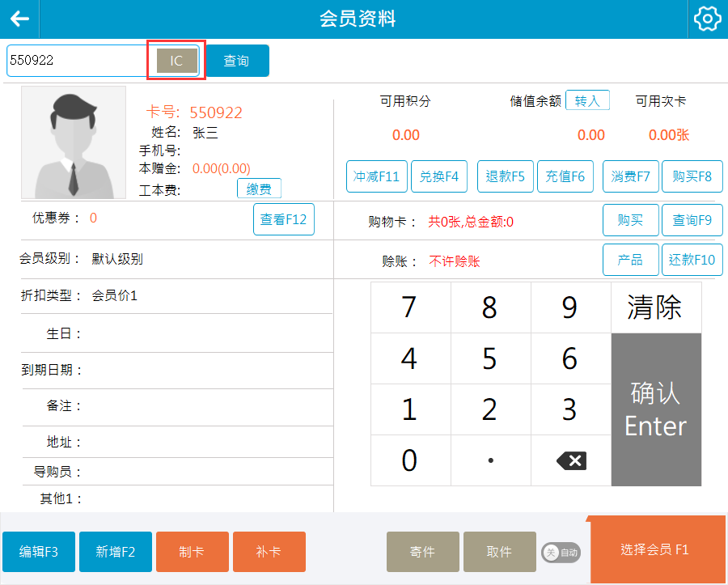Click the 查询 search button
728x585 pixels.
pyautogui.click(x=236, y=61)
